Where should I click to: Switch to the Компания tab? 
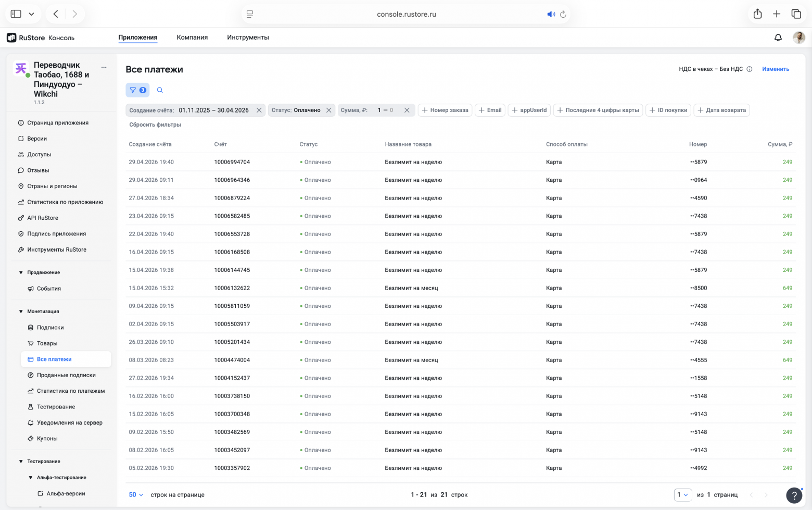(x=192, y=38)
